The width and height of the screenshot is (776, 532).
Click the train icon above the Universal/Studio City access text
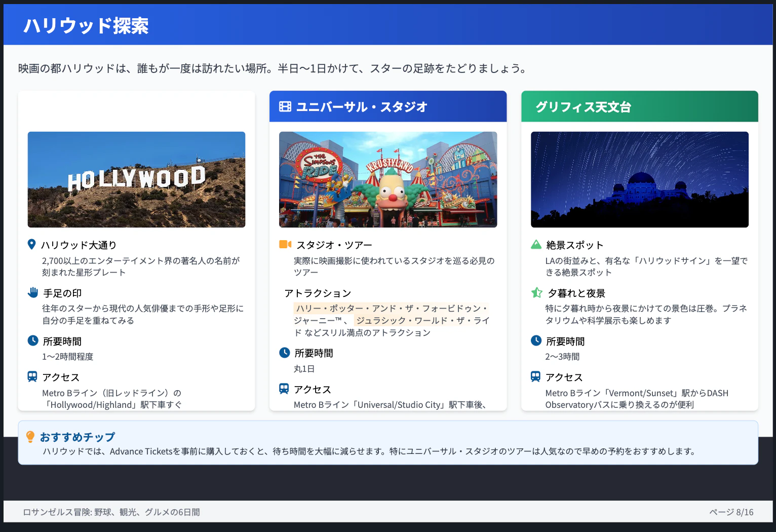click(x=284, y=389)
